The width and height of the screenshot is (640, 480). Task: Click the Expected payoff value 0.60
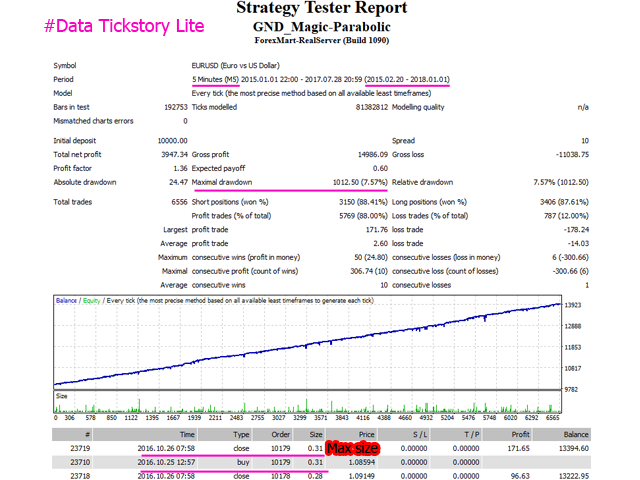pos(380,168)
